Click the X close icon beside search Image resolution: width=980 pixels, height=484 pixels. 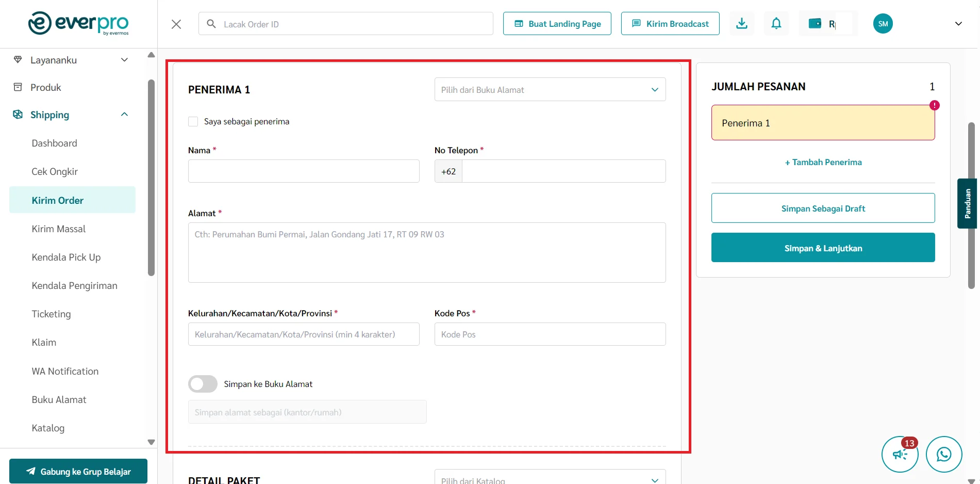click(x=176, y=24)
